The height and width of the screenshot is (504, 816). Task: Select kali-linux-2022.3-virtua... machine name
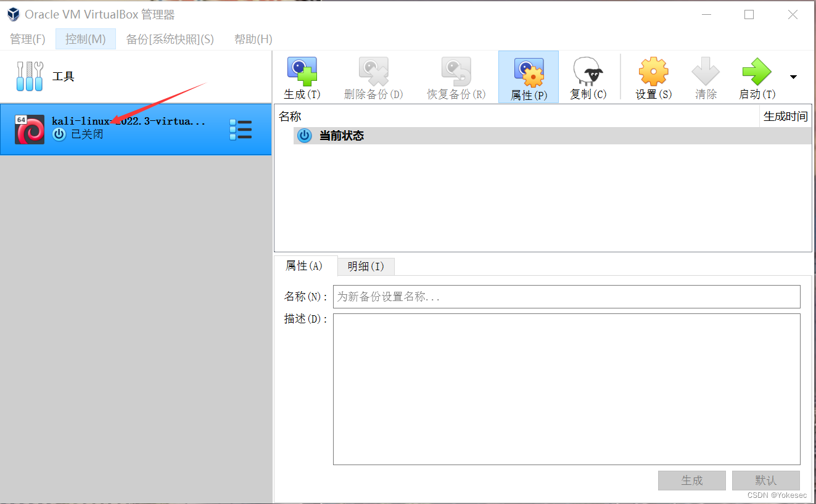click(129, 121)
